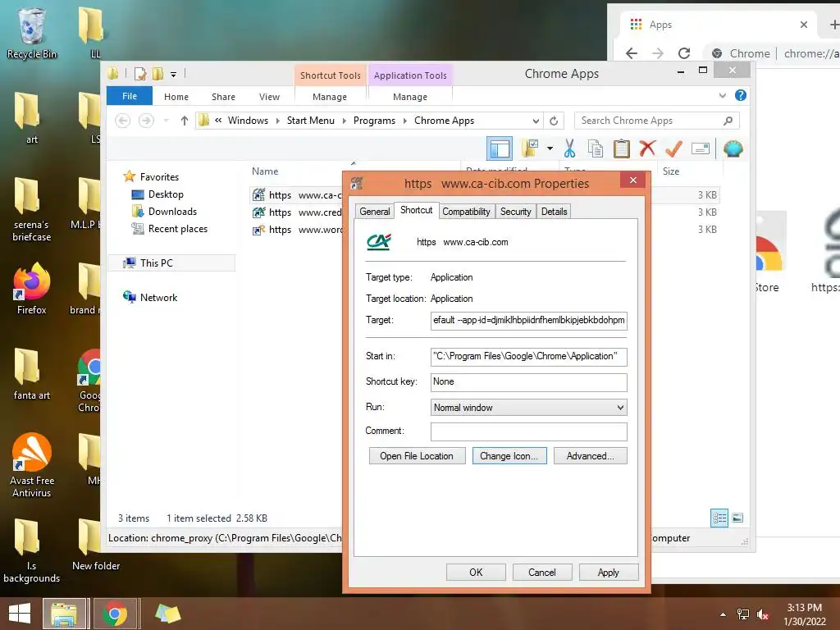Select This PC in navigation pane

pyautogui.click(x=157, y=263)
